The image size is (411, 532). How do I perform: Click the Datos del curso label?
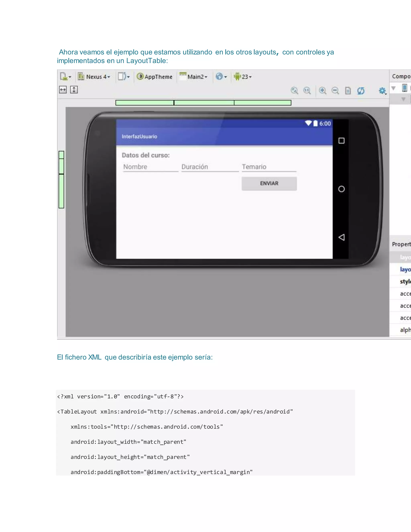(x=146, y=155)
